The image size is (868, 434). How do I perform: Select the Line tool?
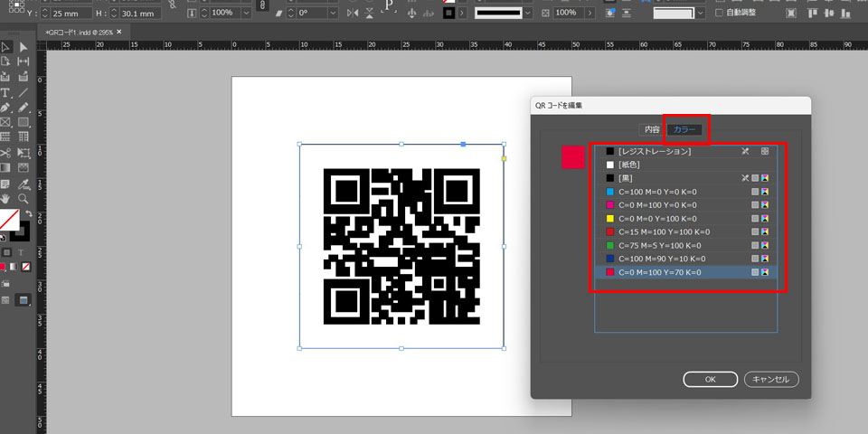pyautogui.click(x=24, y=93)
